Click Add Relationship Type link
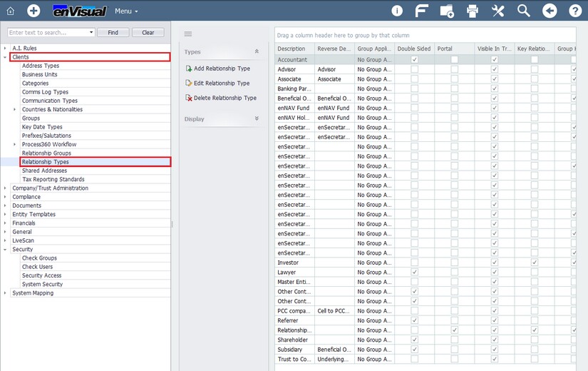588x371 pixels. (x=222, y=68)
